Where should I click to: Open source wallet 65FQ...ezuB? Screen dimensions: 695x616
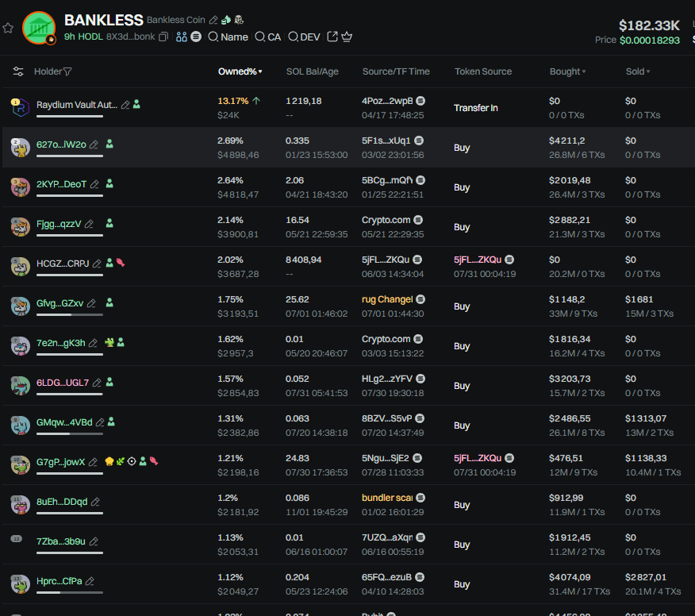(386, 577)
